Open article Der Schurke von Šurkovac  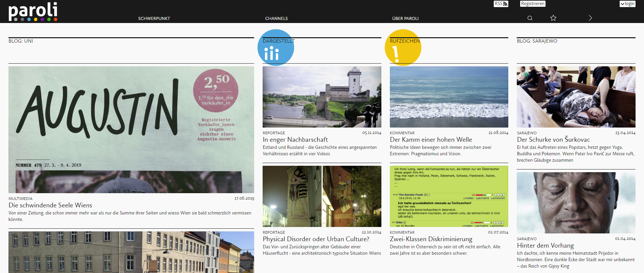tap(553, 140)
